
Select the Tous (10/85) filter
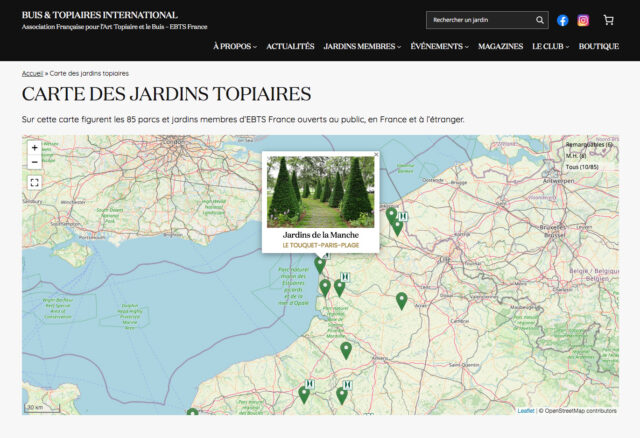[586, 167]
